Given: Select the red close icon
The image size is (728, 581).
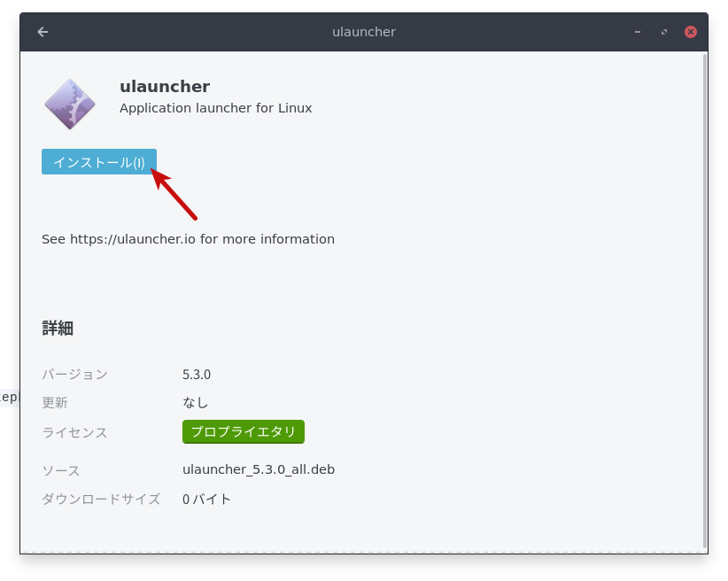Looking at the screenshot, I should [690, 31].
